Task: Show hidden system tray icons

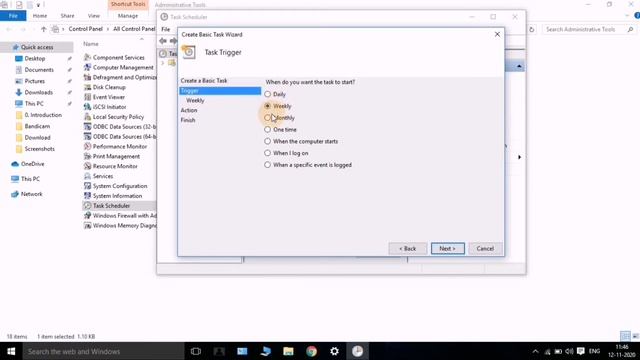Action: (x=536, y=351)
